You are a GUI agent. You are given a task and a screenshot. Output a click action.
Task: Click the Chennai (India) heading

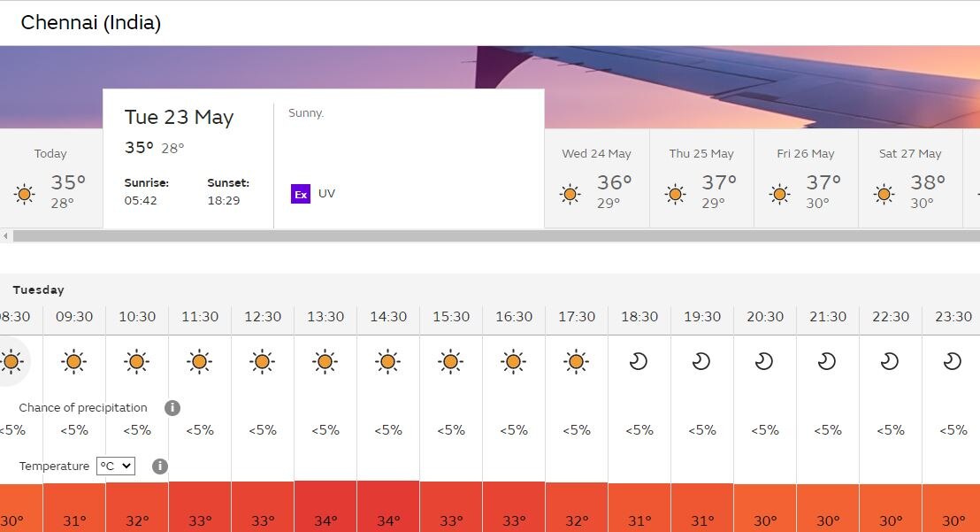91,23
